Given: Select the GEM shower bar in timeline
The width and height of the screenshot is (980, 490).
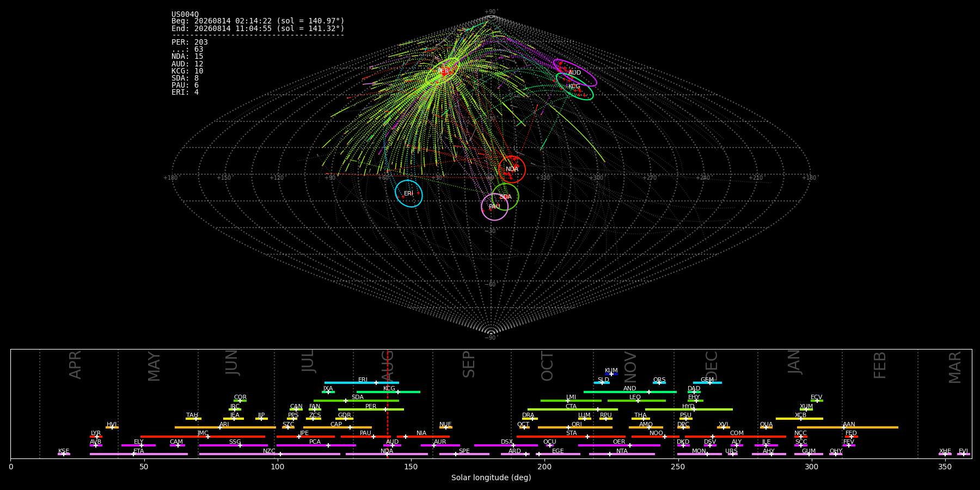Looking at the screenshot, I should [x=707, y=383].
